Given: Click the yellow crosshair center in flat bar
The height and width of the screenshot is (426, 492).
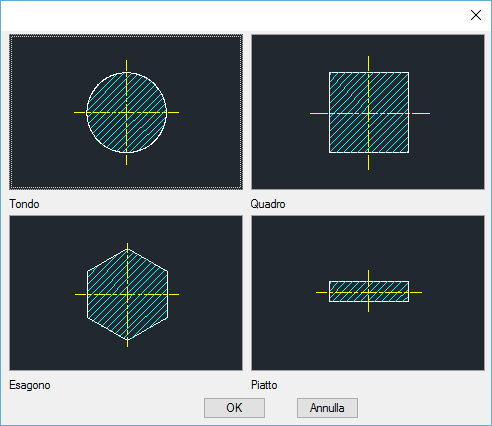Looking at the screenshot, I should pyautogui.click(x=368, y=292).
